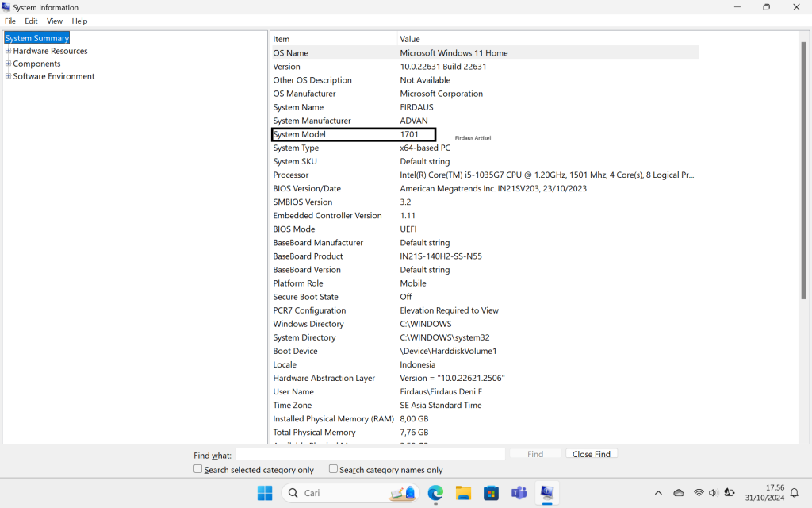Select the System Name row item
The width and height of the screenshot is (812, 508).
[298, 107]
